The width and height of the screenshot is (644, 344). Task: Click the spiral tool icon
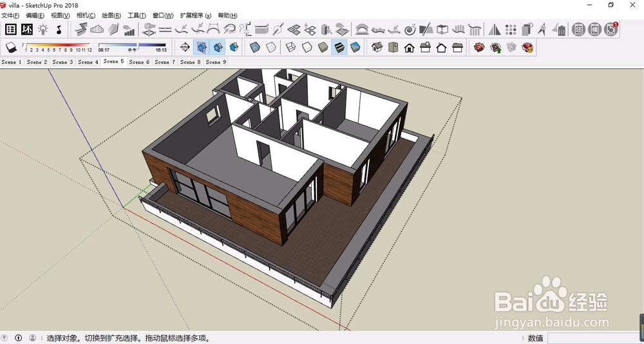410,29
